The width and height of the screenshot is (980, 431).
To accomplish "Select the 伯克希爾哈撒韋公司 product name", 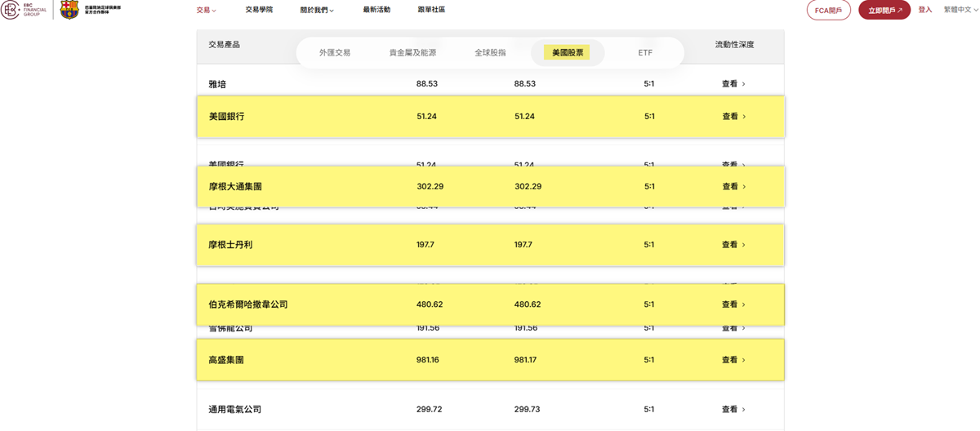I will pyautogui.click(x=248, y=304).
